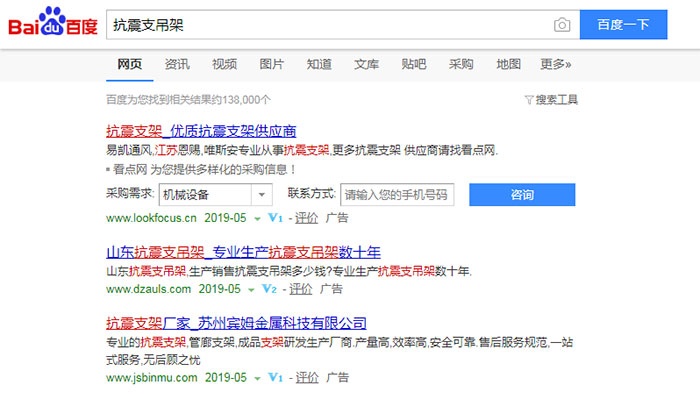
Task: Expand arrow next to dzauls.com date
Action: (251, 290)
